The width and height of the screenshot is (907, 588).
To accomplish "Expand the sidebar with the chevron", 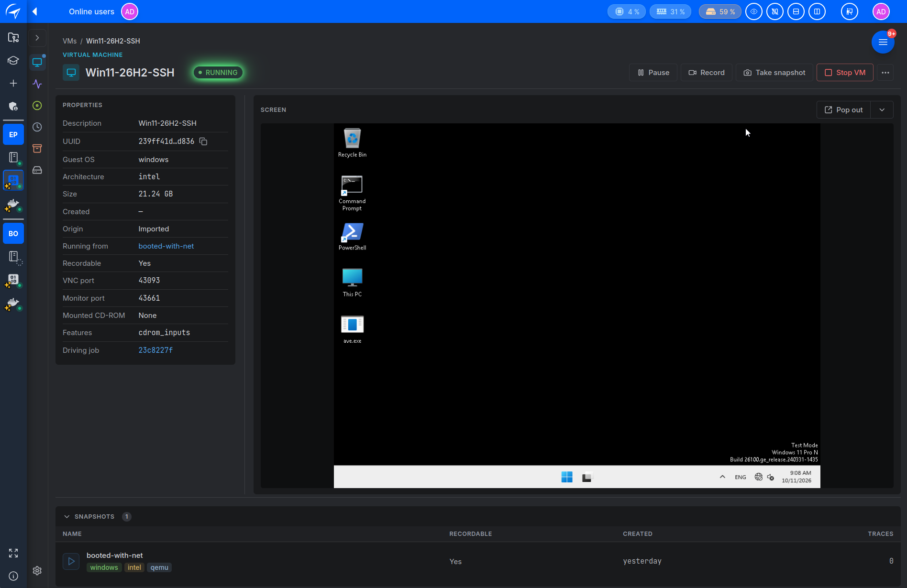I will click(x=37, y=38).
